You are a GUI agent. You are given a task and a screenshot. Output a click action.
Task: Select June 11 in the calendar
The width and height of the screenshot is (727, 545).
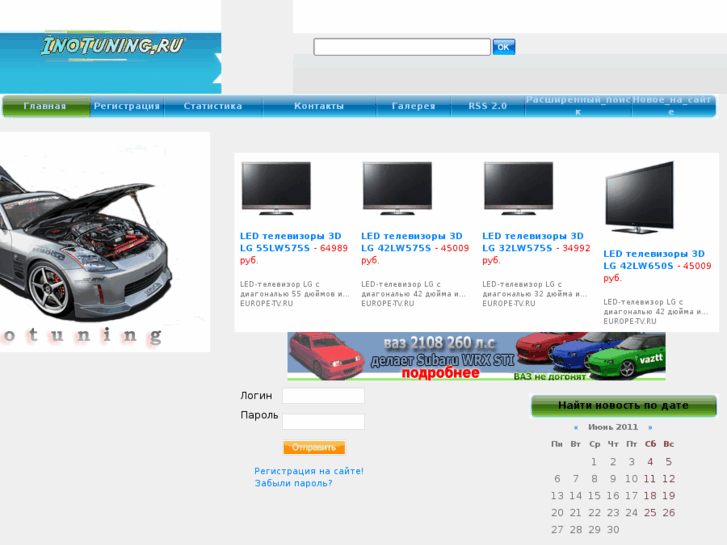click(650, 479)
